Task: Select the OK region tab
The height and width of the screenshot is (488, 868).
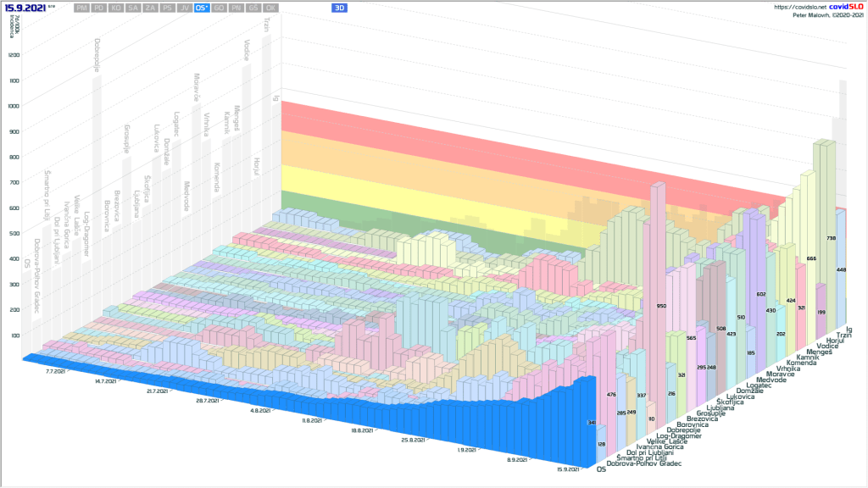Action: point(271,8)
